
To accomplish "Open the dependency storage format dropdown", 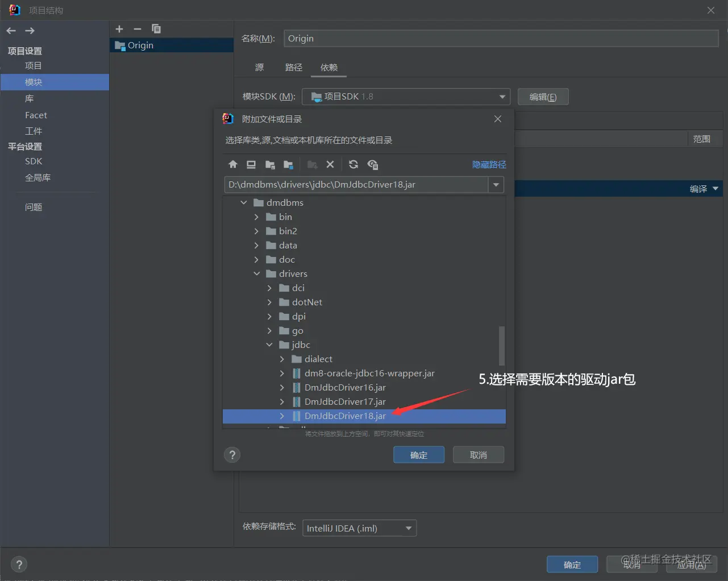I will 409,528.
